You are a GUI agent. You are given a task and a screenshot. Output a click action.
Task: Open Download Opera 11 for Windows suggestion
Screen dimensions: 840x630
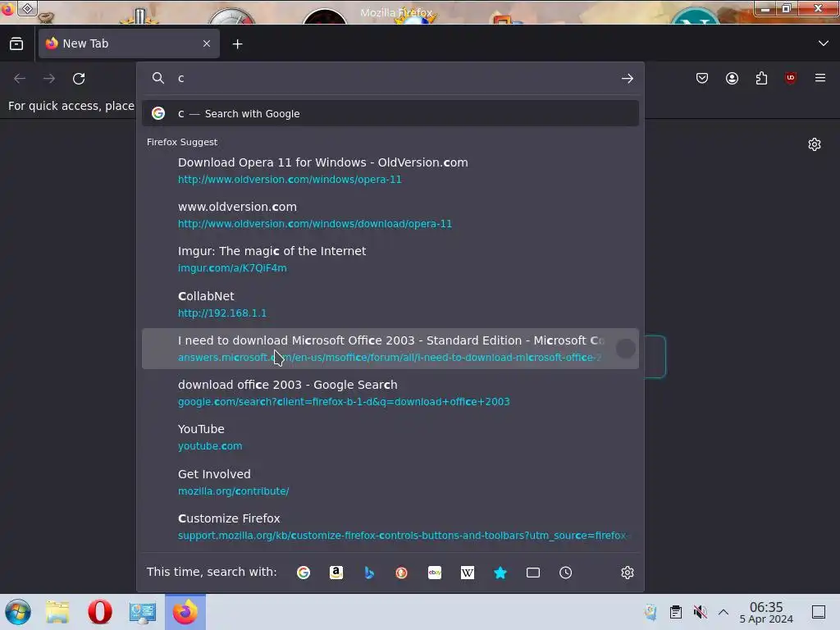pyautogui.click(x=390, y=171)
